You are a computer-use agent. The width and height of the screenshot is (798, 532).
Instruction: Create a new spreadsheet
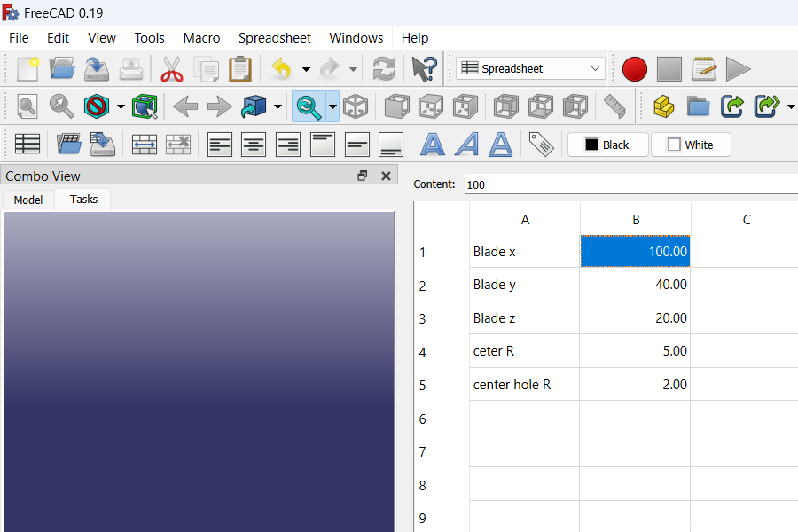27,143
